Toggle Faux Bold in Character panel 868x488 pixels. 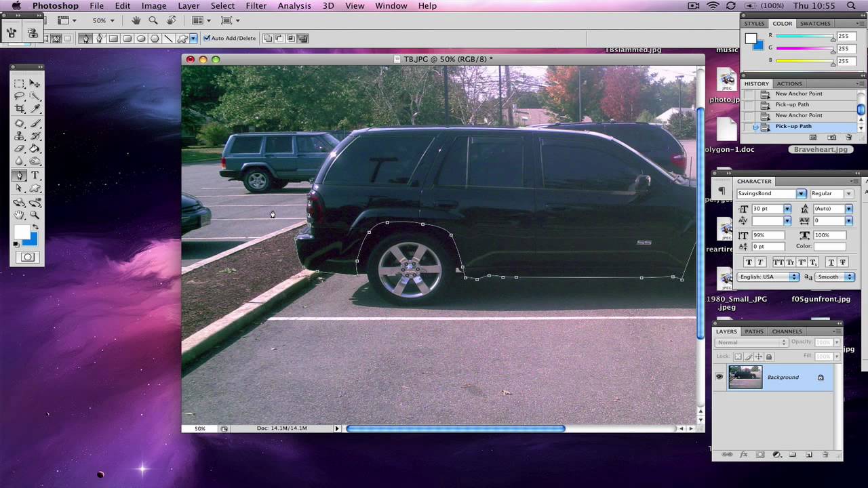(749, 262)
